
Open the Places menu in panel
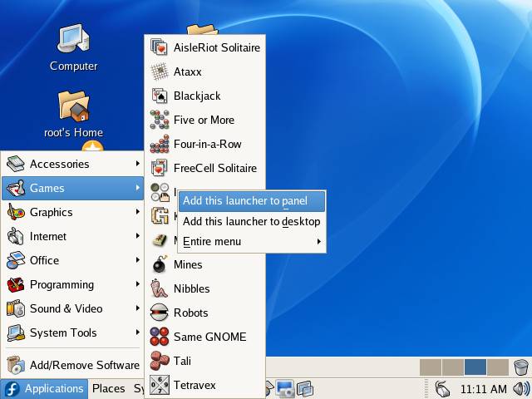(108, 388)
